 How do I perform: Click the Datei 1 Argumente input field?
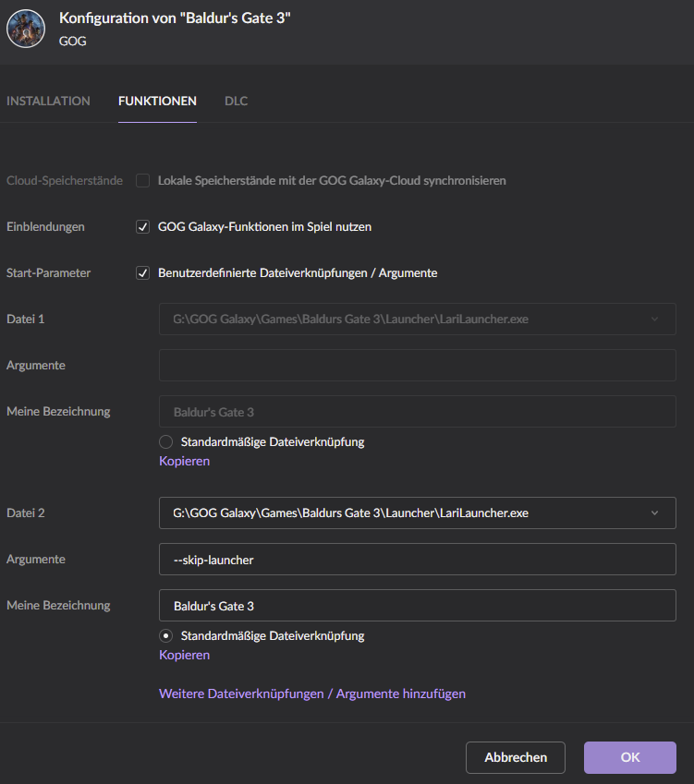pyautogui.click(x=417, y=366)
